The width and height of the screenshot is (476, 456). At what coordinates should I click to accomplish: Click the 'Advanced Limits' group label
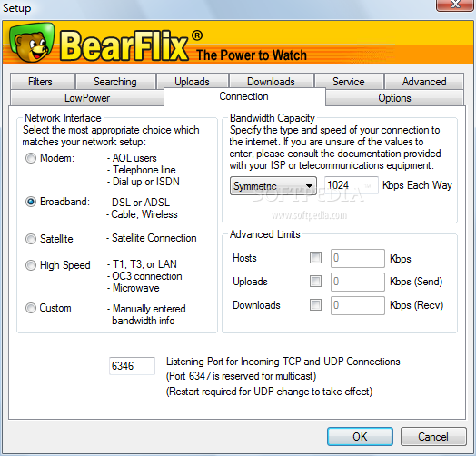click(x=265, y=234)
